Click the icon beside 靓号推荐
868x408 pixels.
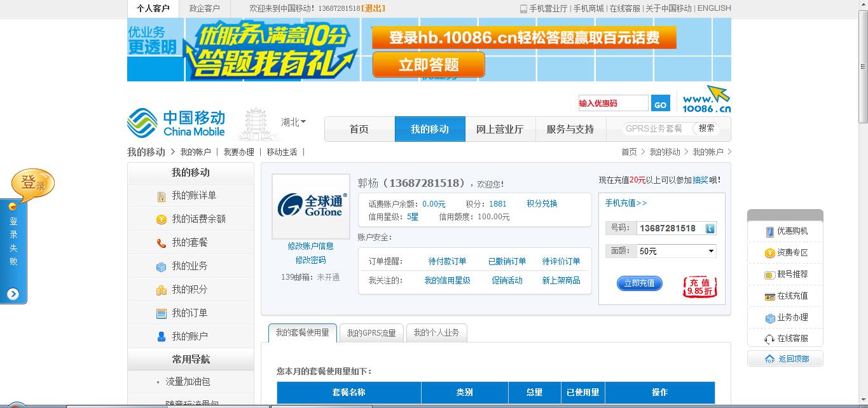coord(769,275)
